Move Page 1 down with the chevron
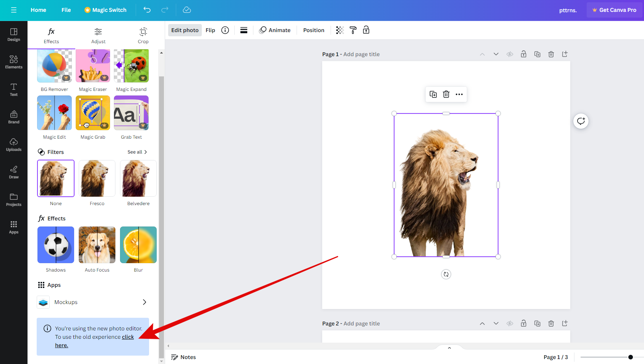The image size is (644, 364). [496, 54]
